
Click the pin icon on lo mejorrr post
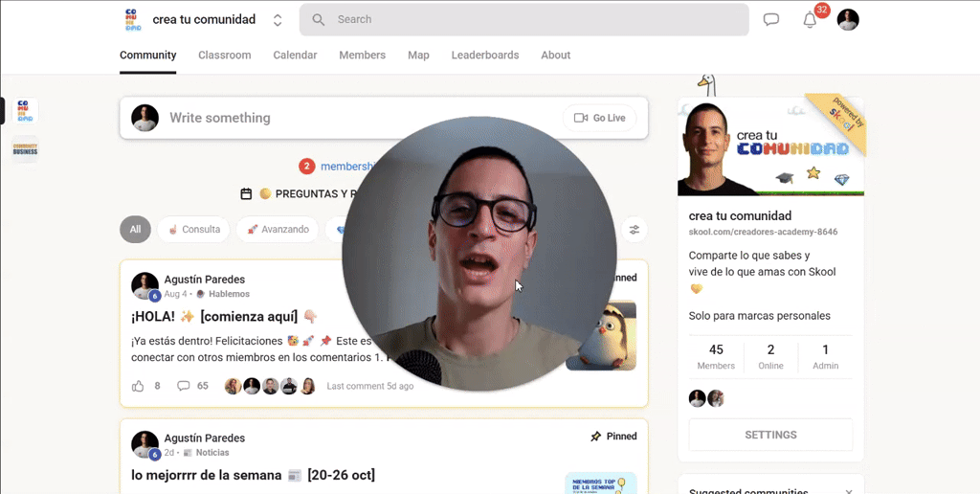coord(595,437)
